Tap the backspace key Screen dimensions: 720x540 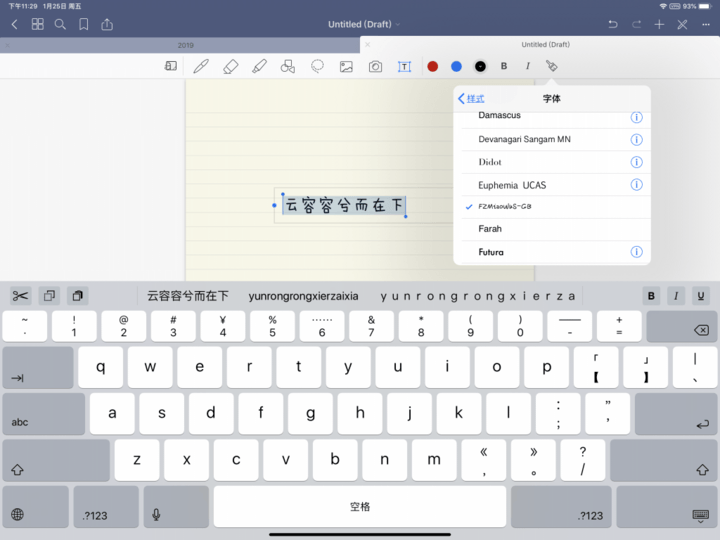[x=682, y=326]
